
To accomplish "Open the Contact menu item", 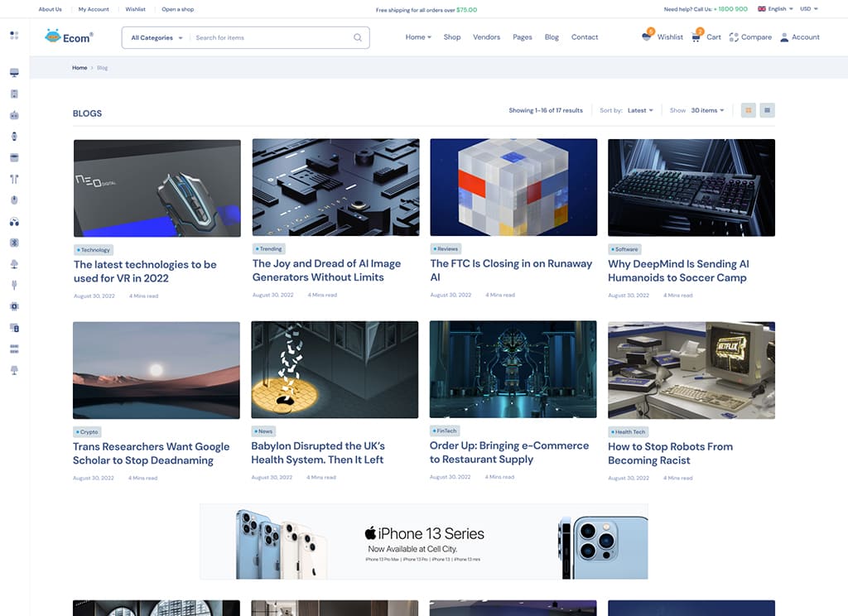I will [585, 37].
